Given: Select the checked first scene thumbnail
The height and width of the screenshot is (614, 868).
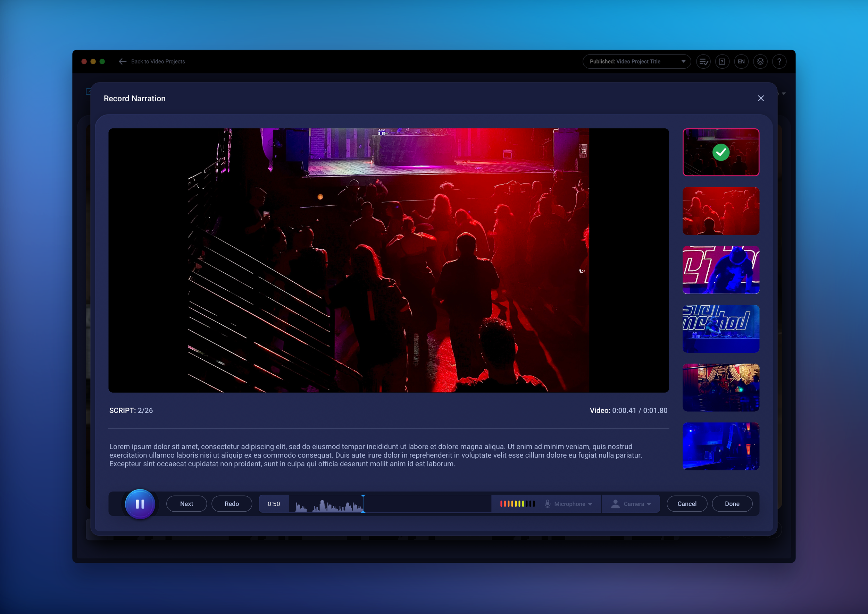Looking at the screenshot, I should 720,152.
